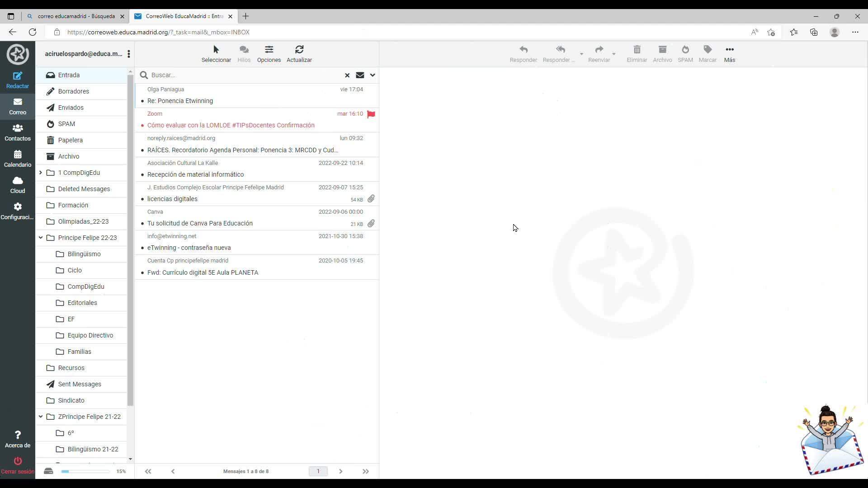The height and width of the screenshot is (488, 868).
Task: Click the 15% storage quota bar
Action: (85, 471)
